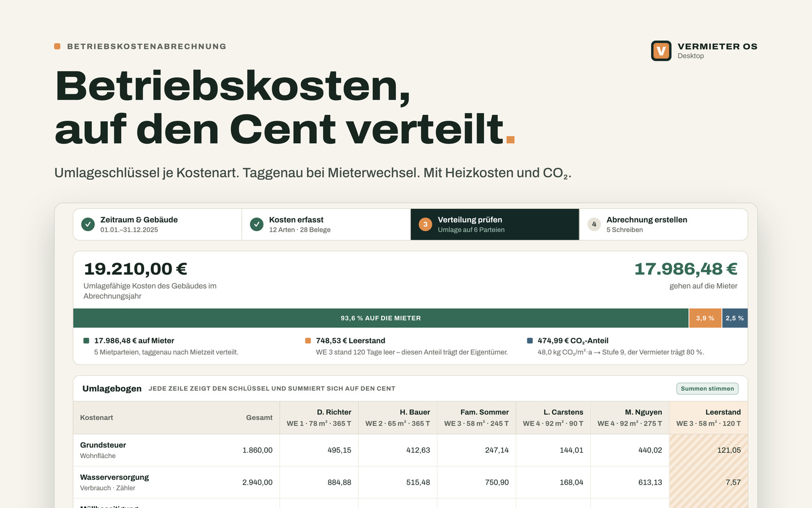Click green legend square for auf Mieter
The height and width of the screenshot is (508, 812).
[86, 341]
